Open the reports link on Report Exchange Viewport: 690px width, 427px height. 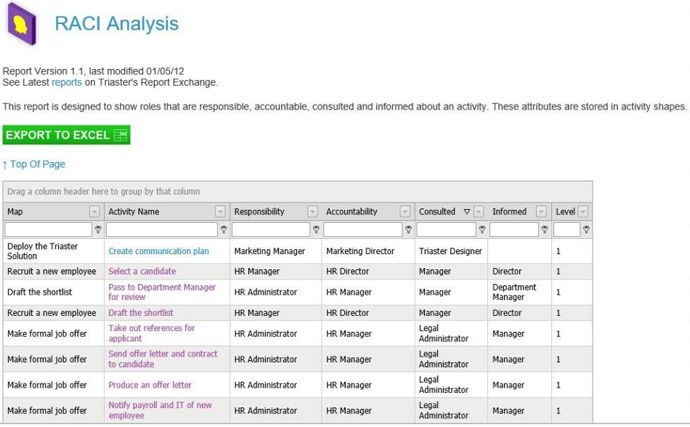coord(66,82)
